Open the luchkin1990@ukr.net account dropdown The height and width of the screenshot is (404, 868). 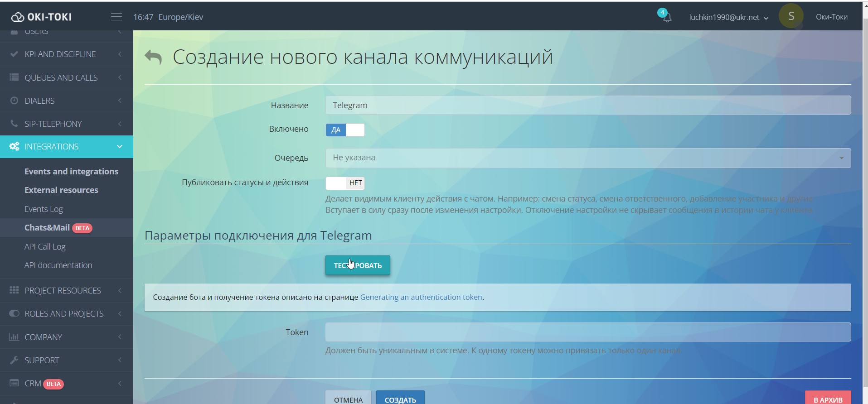tap(728, 17)
